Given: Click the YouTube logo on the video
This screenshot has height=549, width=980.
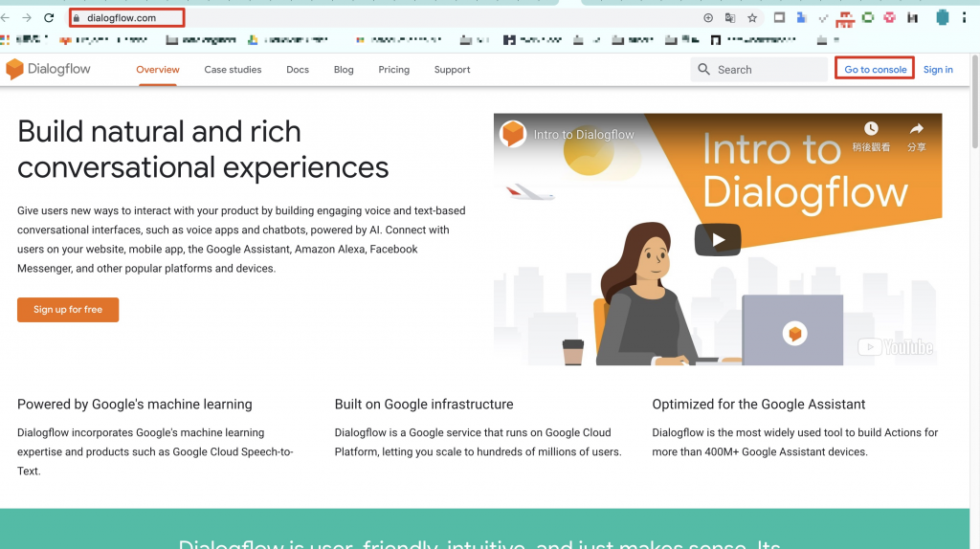Looking at the screenshot, I should click(896, 346).
